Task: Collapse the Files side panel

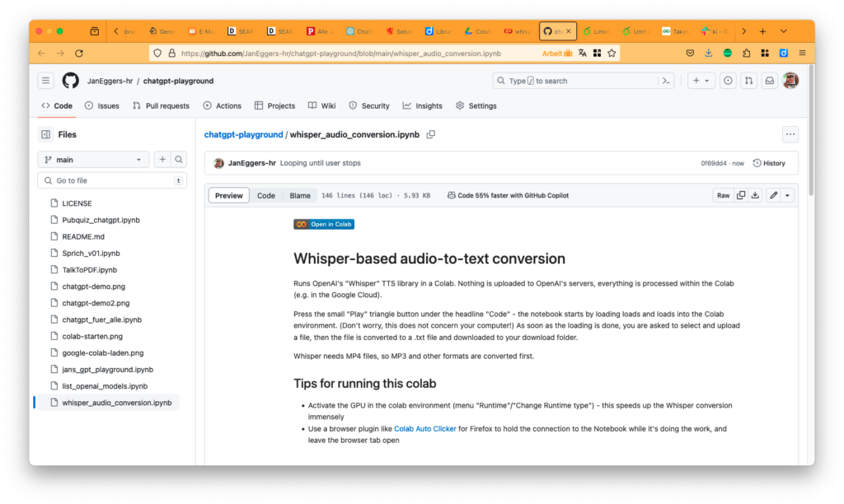Action: [x=46, y=134]
